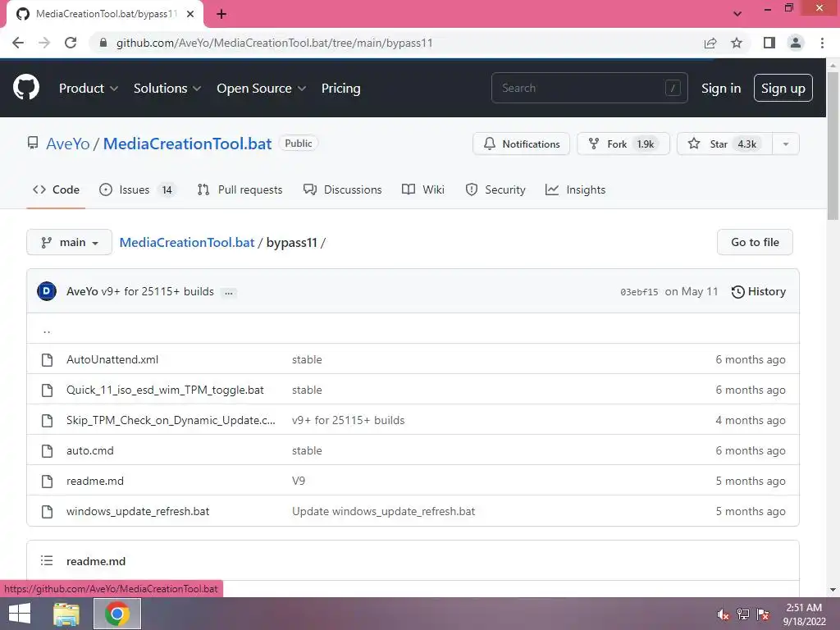Click file icon beside windows_update_refresh.bat
The image size is (840, 630).
[47, 512]
